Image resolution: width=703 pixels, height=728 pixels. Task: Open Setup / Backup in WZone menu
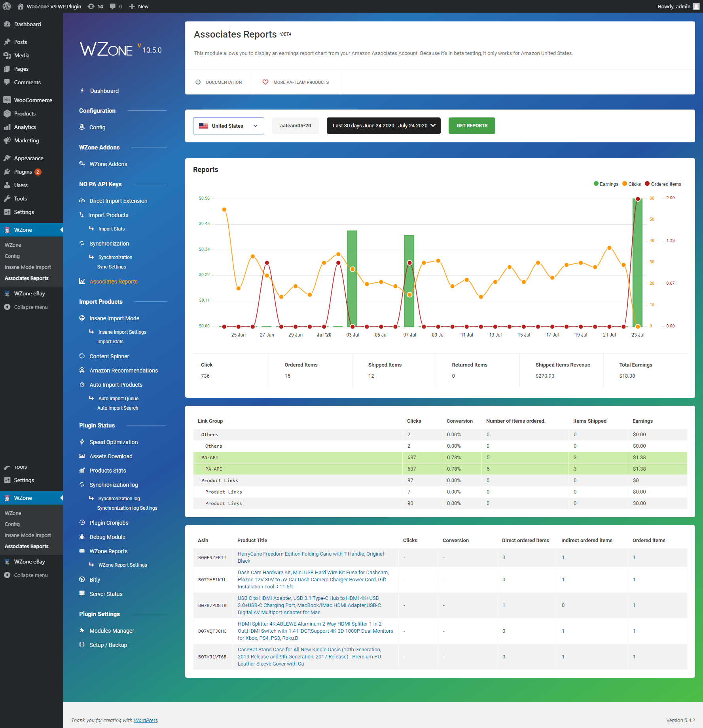pyautogui.click(x=108, y=645)
